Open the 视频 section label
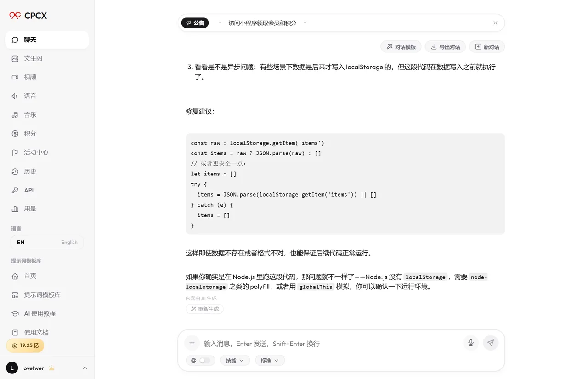The width and height of the screenshot is (588, 379). 30,77
